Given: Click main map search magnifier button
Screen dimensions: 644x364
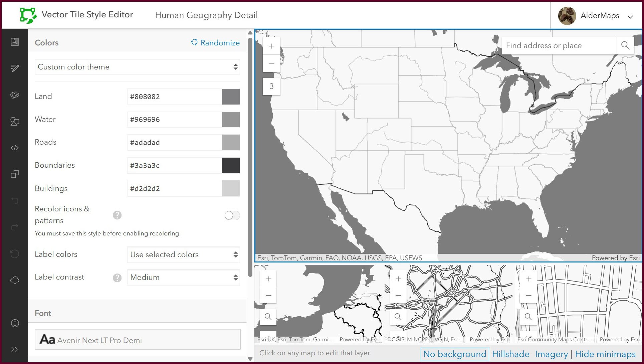Looking at the screenshot, I should tap(625, 45).
